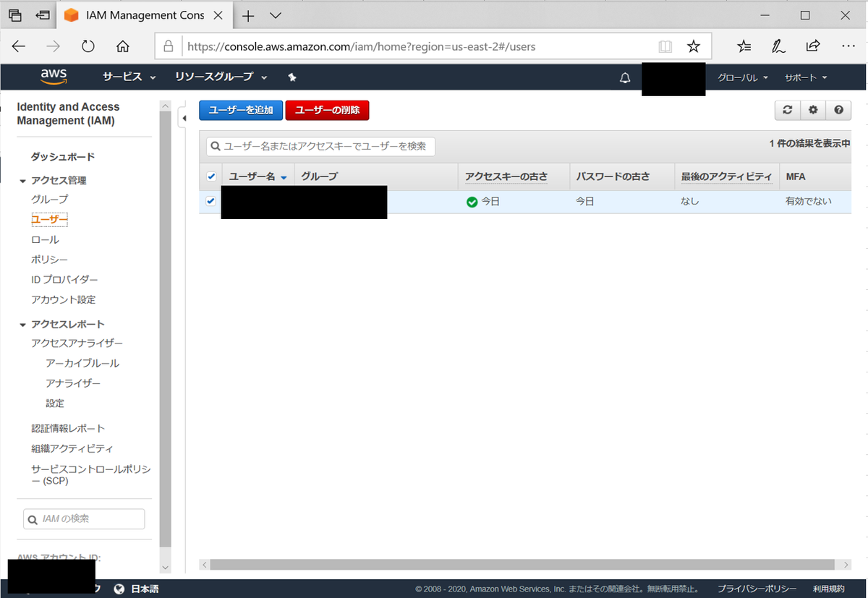Image resolution: width=868 pixels, height=598 pixels.
Task: Open the サービス dropdown menu
Action: 129,77
